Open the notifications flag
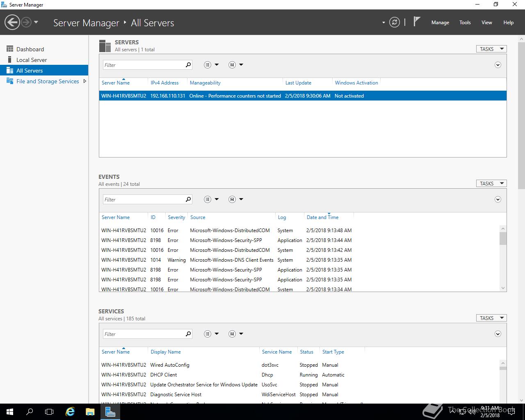Screen dimensions: 525x420 (x=417, y=22)
